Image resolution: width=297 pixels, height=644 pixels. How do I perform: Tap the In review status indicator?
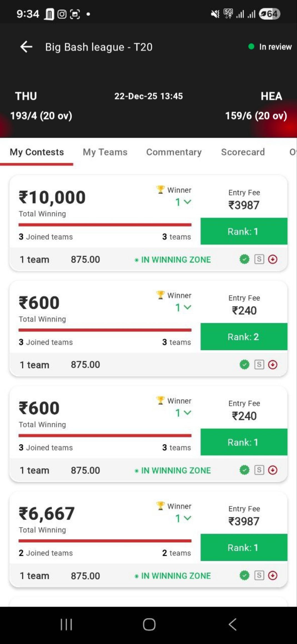click(x=270, y=47)
